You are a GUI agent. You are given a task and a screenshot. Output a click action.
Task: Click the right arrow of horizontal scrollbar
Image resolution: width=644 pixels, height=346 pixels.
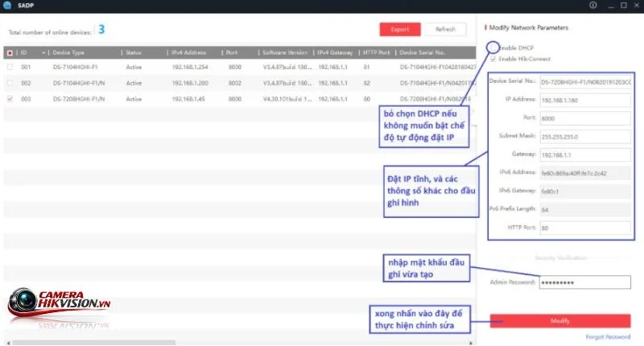tap(471, 343)
